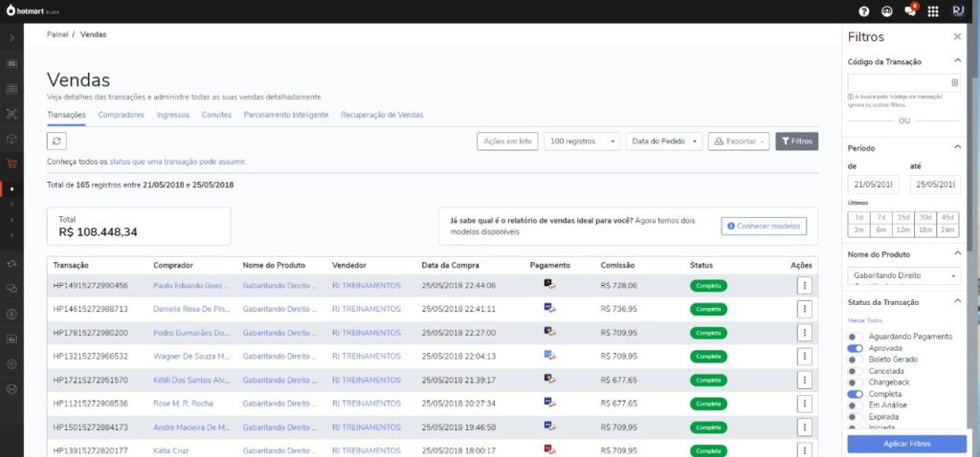
Task: Open the help question mark icon
Action: [864, 11]
